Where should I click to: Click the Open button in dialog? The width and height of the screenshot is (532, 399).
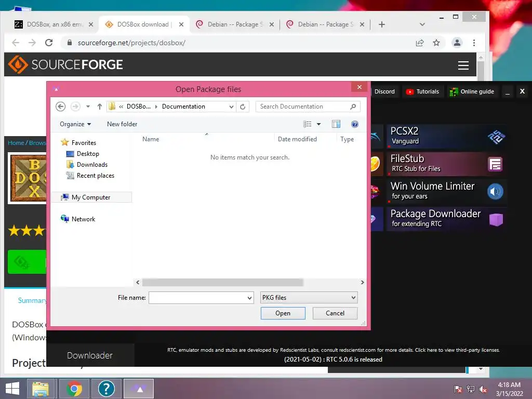pyautogui.click(x=283, y=313)
